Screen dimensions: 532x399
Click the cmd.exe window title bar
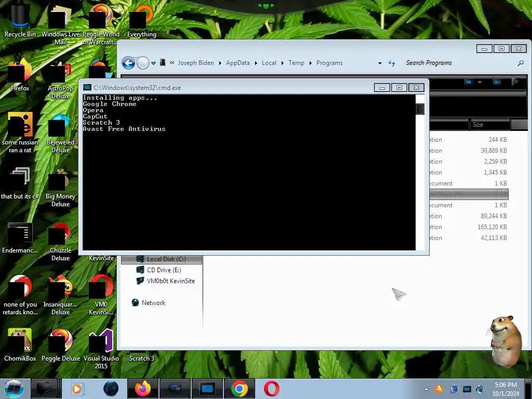tap(228, 87)
